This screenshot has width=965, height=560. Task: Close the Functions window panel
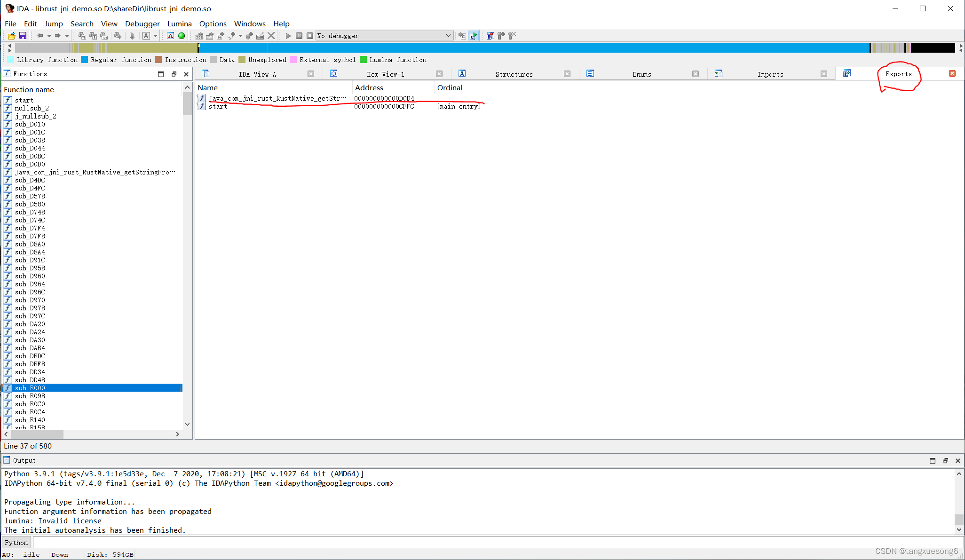(186, 74)
